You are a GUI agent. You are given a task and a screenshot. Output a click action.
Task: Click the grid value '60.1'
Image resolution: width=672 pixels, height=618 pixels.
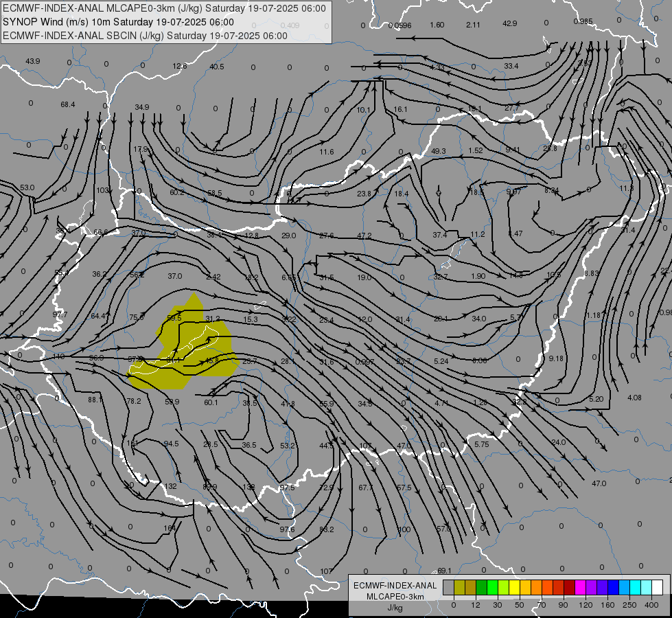click(211, 402)
